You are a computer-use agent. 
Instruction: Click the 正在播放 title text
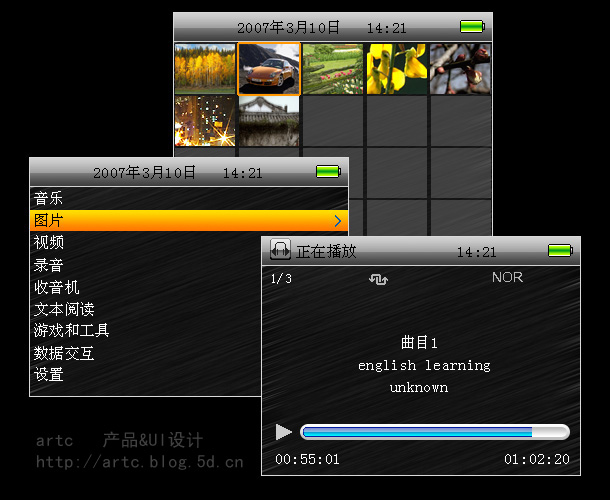point(326,251)
